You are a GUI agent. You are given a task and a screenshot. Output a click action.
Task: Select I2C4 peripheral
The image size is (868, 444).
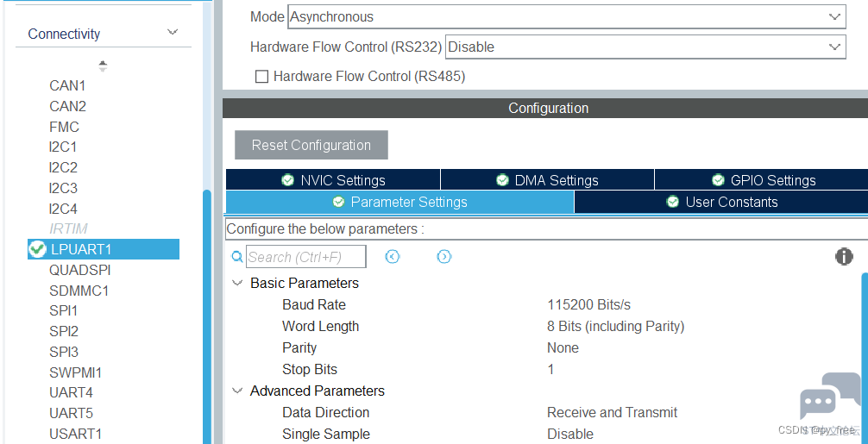62,209
